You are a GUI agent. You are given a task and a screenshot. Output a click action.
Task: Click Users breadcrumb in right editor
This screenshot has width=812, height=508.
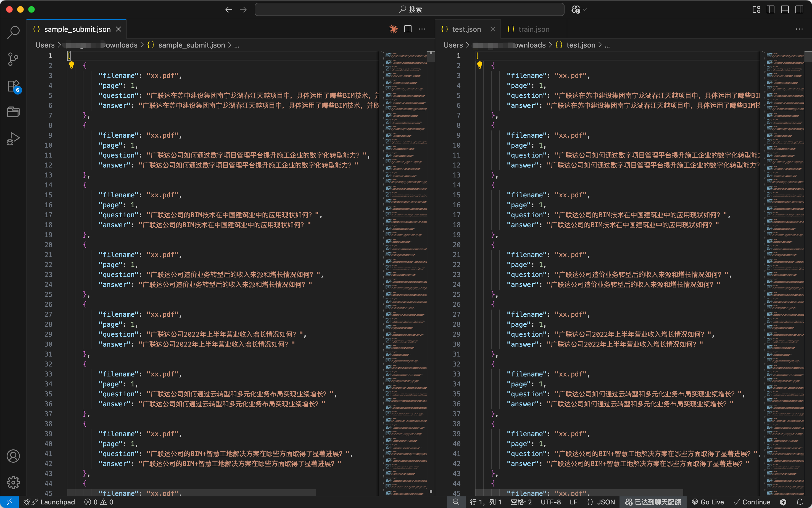coord(453,45)
